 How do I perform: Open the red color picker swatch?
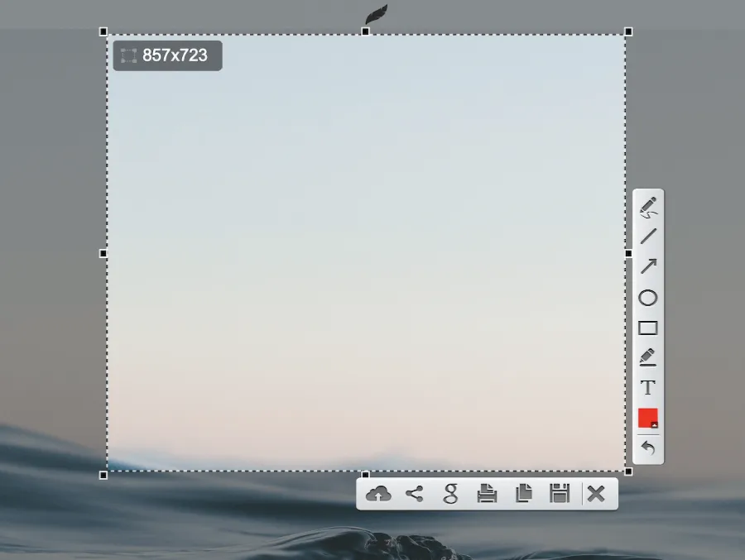[648, 418]
